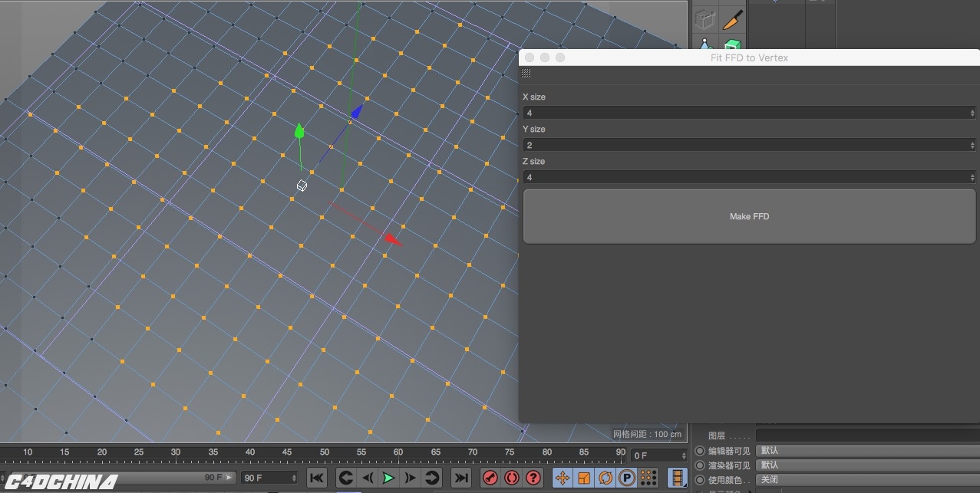980x493 pixels.
Task: Click the red record keyframe icon
Action: pyautogui.click(x=490, y=478)
